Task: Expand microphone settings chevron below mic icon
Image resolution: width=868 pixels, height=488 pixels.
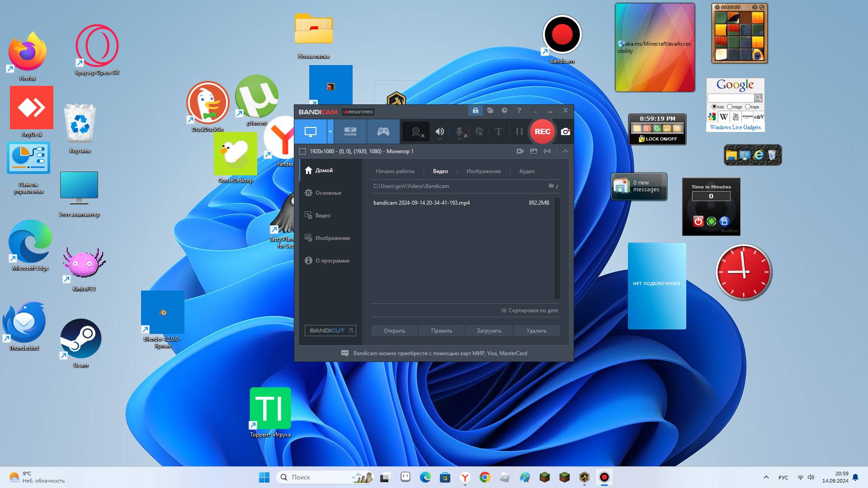Action: tap(459, 139)
